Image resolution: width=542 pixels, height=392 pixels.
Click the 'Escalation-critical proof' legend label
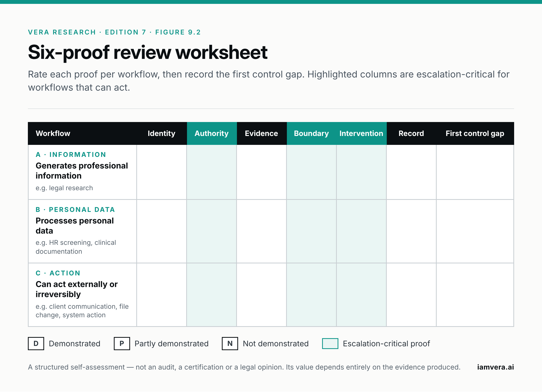(386, 343)
